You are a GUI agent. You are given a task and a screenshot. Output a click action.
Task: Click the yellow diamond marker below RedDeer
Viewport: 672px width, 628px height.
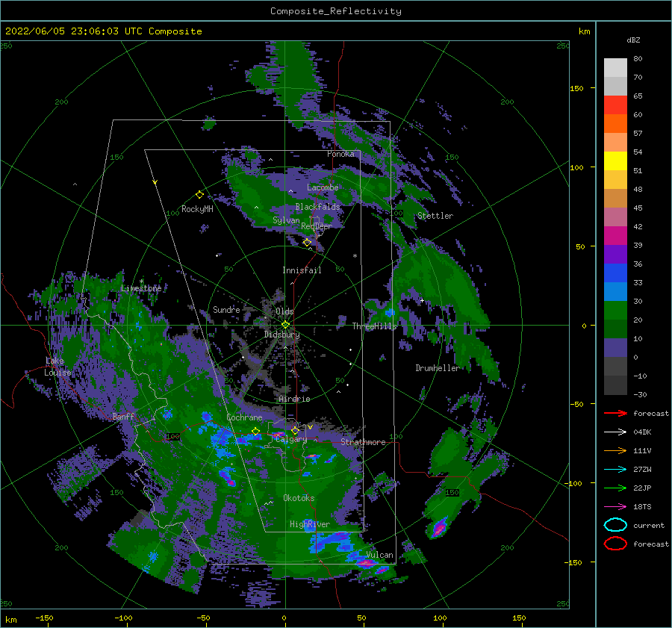coord(307,242)
